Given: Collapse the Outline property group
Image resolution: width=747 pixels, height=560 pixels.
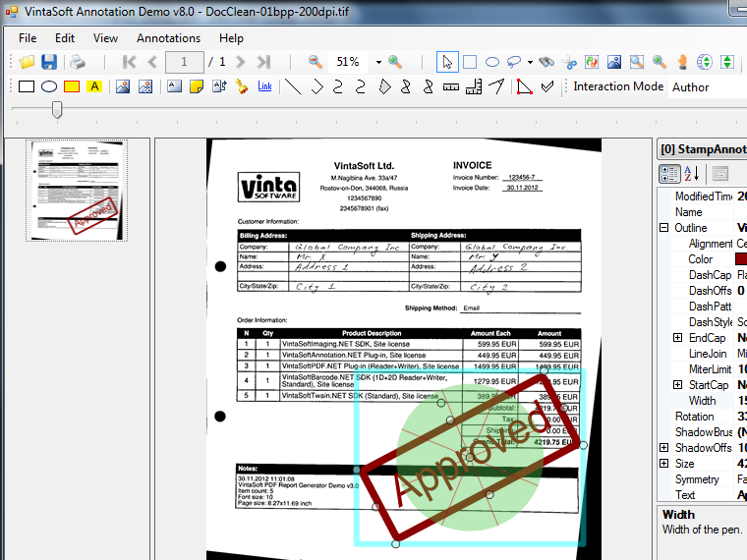Looking at the screenshot, I should (663, 228).
